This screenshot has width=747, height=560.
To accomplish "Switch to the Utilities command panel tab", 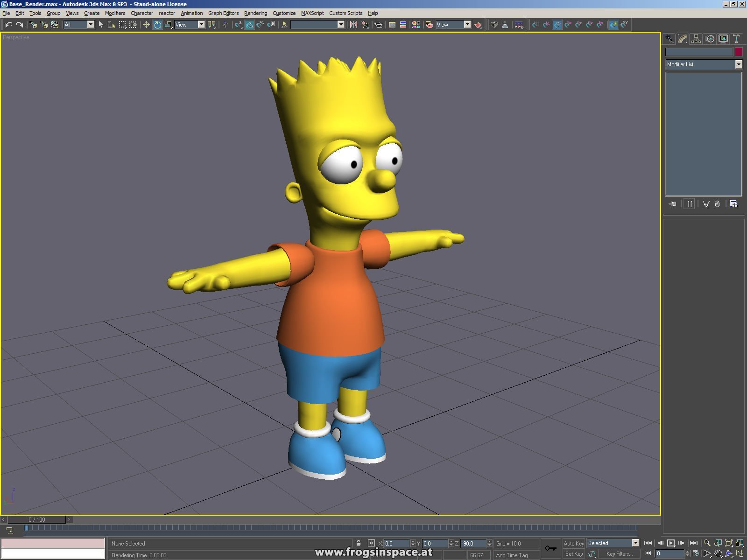I will [x=736, y=39].
